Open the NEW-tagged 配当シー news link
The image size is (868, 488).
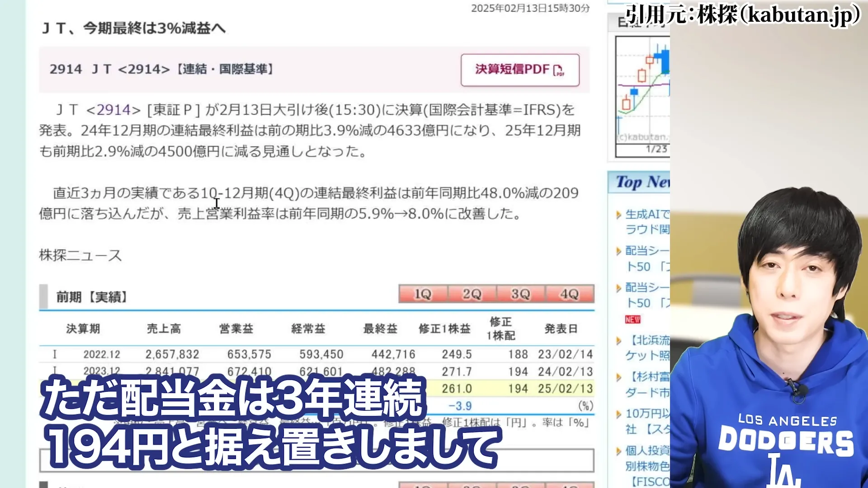coord(647,295)
